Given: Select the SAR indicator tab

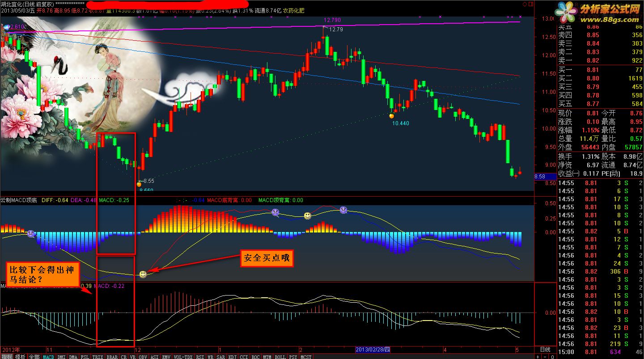Looking at the screenshot, I should point(221,357).
